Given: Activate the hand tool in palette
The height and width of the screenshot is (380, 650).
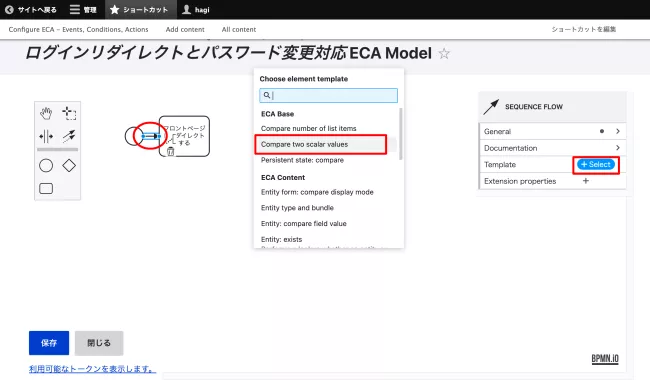Looking at the screenshot, I should pyautogui.click(x=46, y=113).
